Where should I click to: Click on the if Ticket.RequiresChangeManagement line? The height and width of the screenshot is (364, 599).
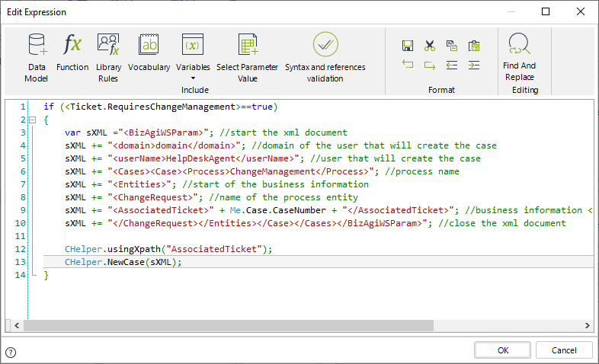(161, 107)
